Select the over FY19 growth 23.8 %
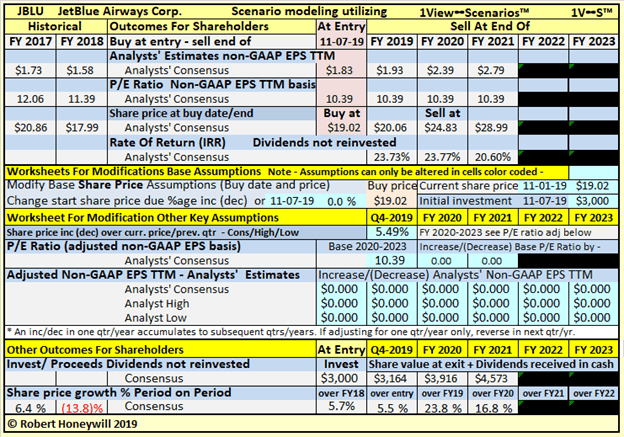Viewport: 624px width, 437px height. [x=443, y=408]
